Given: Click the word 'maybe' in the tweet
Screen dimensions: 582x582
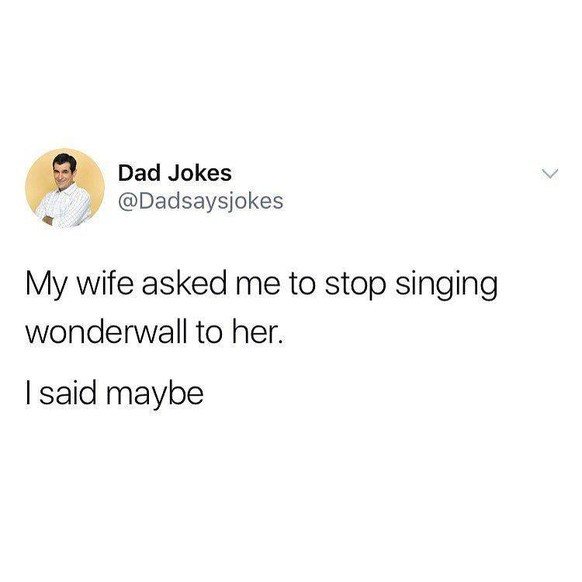Looking at the screenshot, I should tap(155, 396).
